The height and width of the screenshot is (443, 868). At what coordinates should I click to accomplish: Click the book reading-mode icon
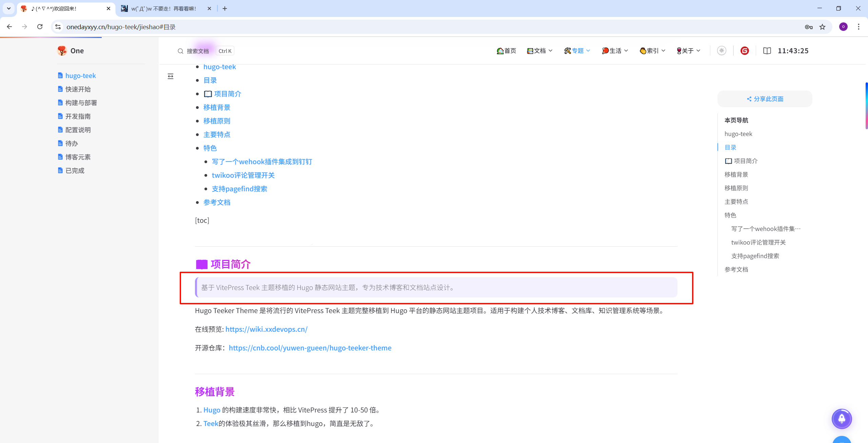pyautogui.click(x=767, y=51)
